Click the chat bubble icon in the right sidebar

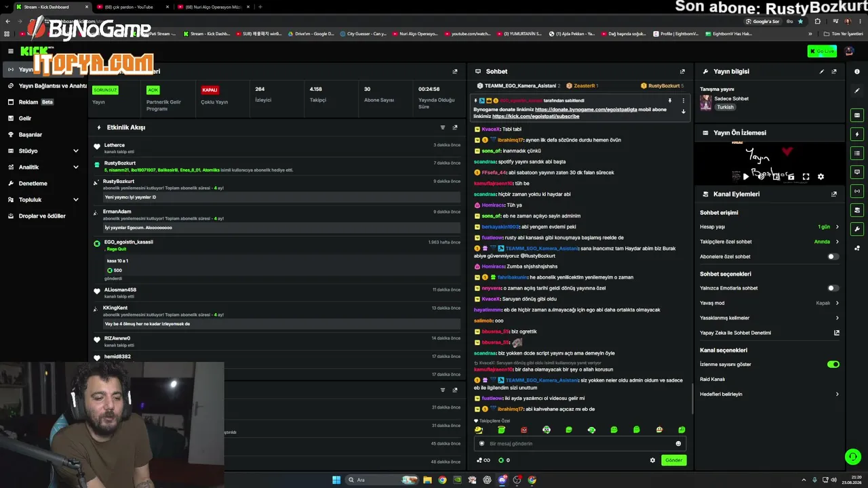(x=857, y=172)
